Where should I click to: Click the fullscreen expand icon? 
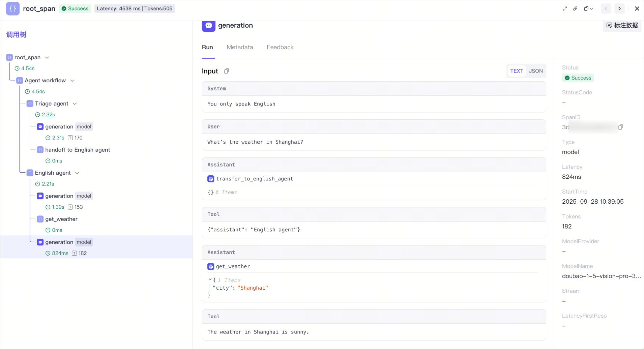565,9
